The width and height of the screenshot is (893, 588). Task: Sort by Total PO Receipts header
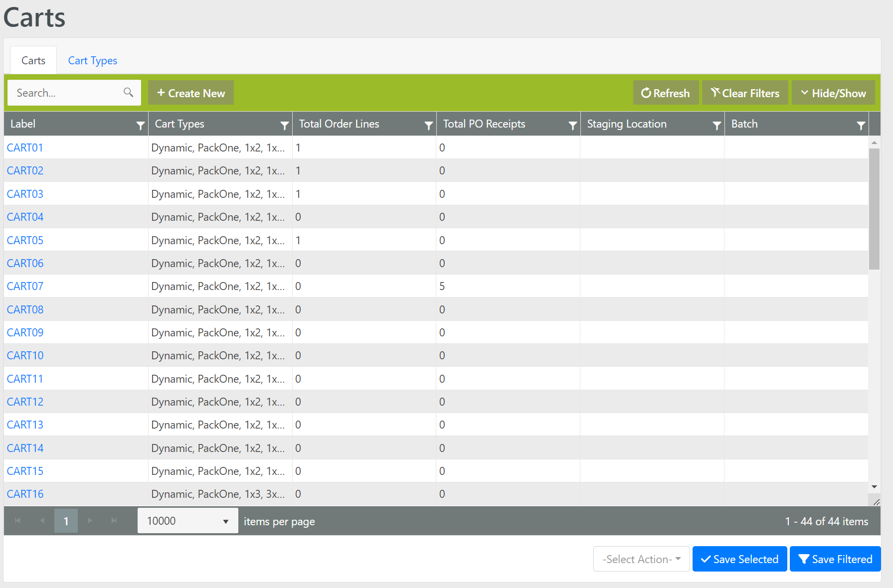click(484, 124)
